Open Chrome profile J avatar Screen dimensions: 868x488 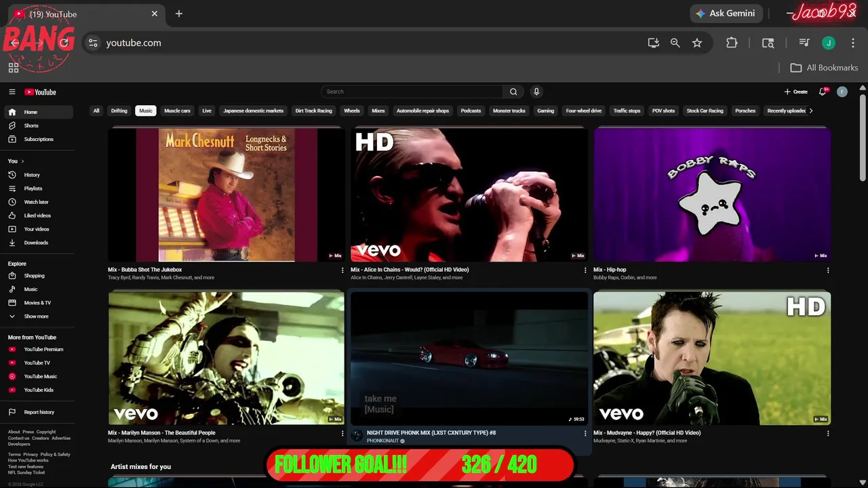pos(829,43)
